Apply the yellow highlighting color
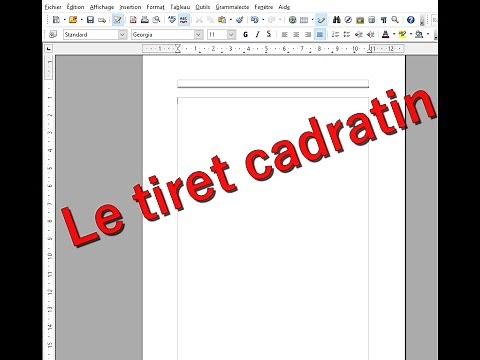Screen dimensions: 480x360 click(x=402, y=34)
